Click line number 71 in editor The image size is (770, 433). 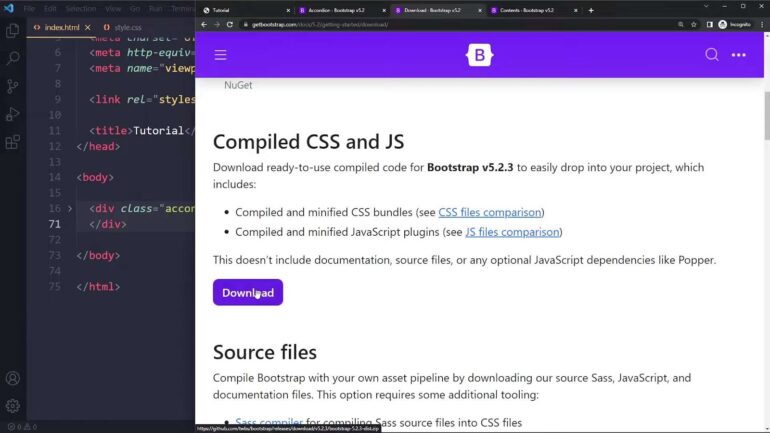[x=55, y=224]
